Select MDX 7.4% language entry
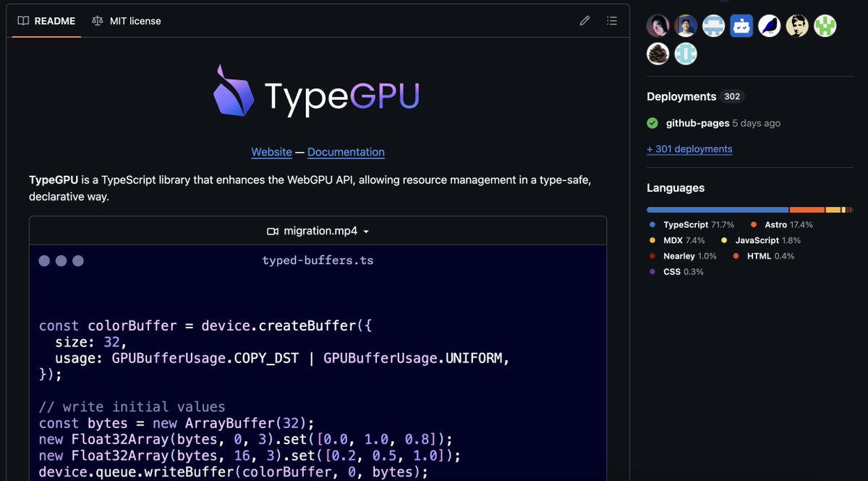The width and height of the screenshot is (868, 481). [x=676, y=240]
